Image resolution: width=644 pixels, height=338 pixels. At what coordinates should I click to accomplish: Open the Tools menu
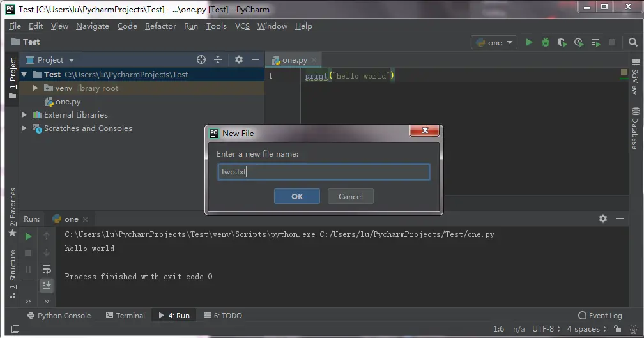point(216,26)
